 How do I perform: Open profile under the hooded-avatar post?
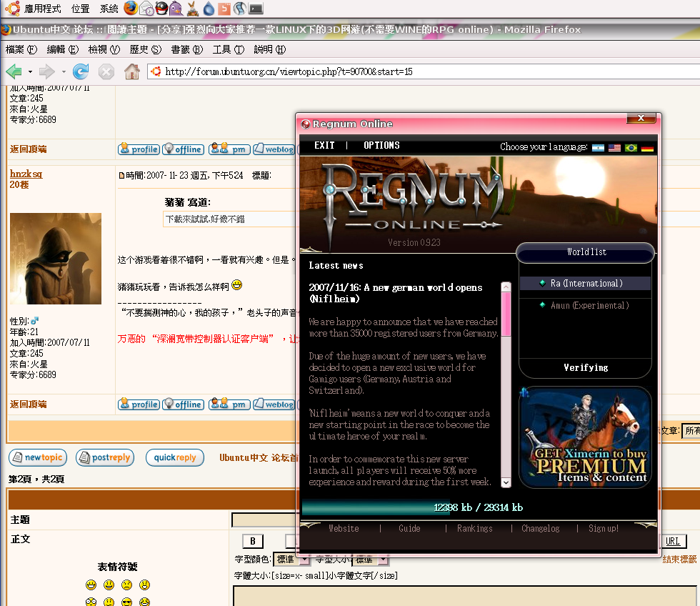coord(139,404)
